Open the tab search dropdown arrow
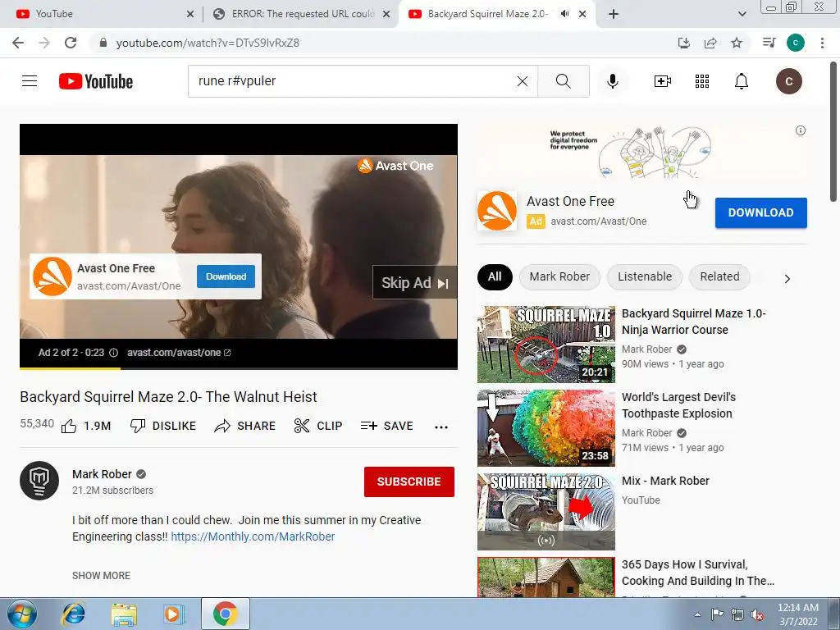 (742, 14)
